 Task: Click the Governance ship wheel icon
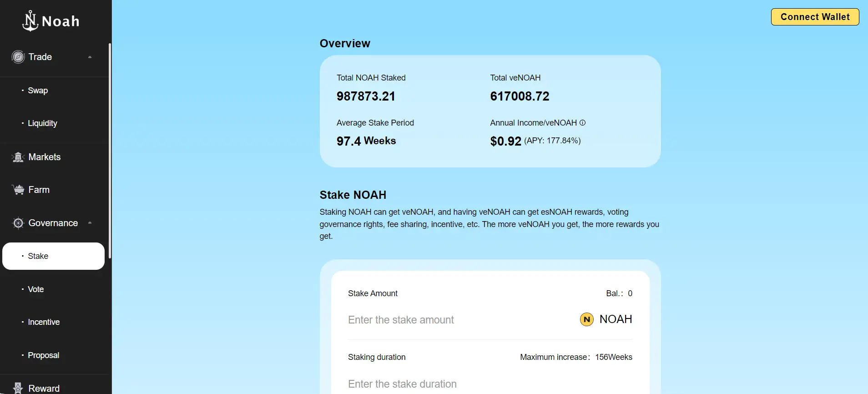click(x=18, y=223)
